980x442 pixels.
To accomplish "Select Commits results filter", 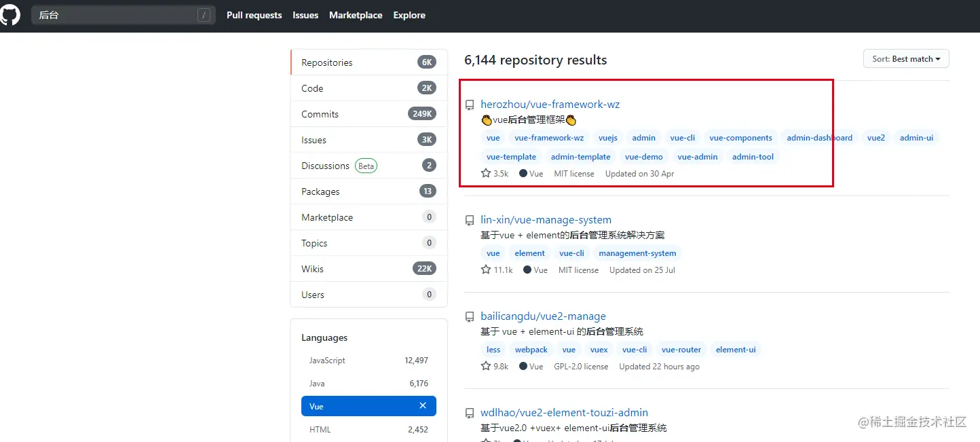I will click(369, 114).
